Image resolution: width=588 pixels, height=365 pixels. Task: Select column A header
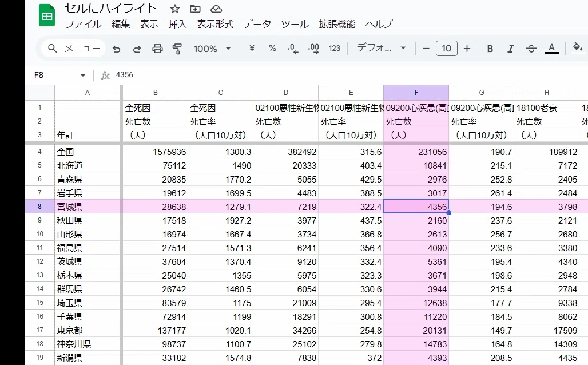[88, 93]
